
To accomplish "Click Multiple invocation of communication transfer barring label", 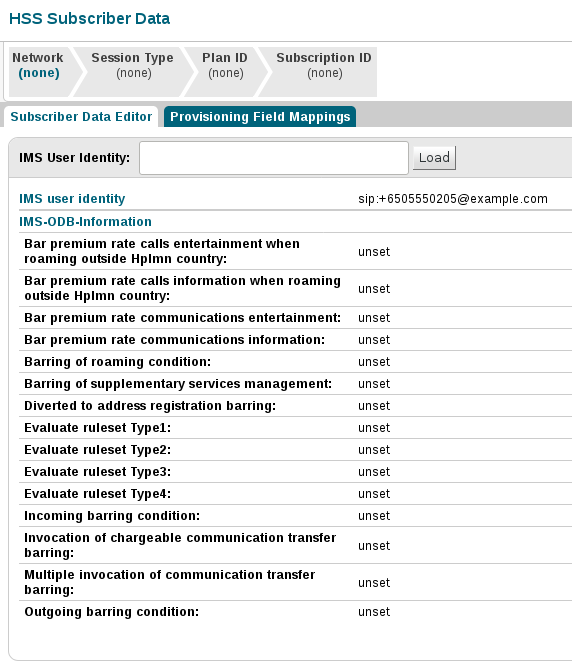I will tap(170, 582).
